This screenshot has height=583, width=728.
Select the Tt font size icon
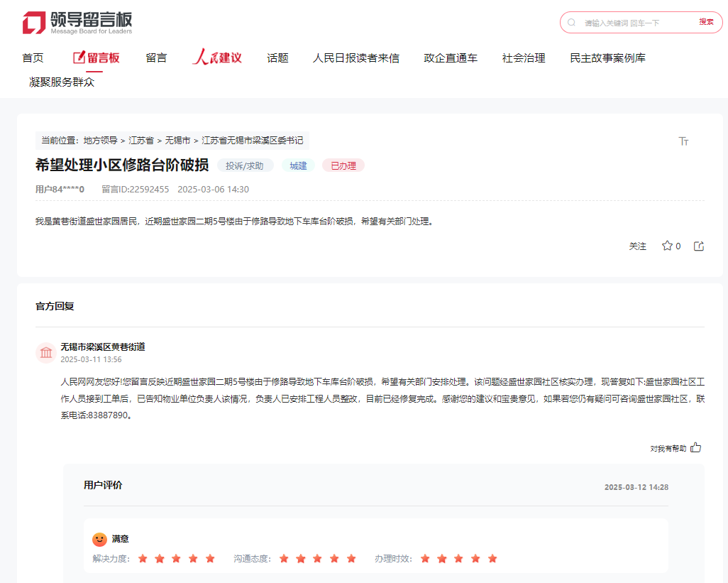click(683, 141)
